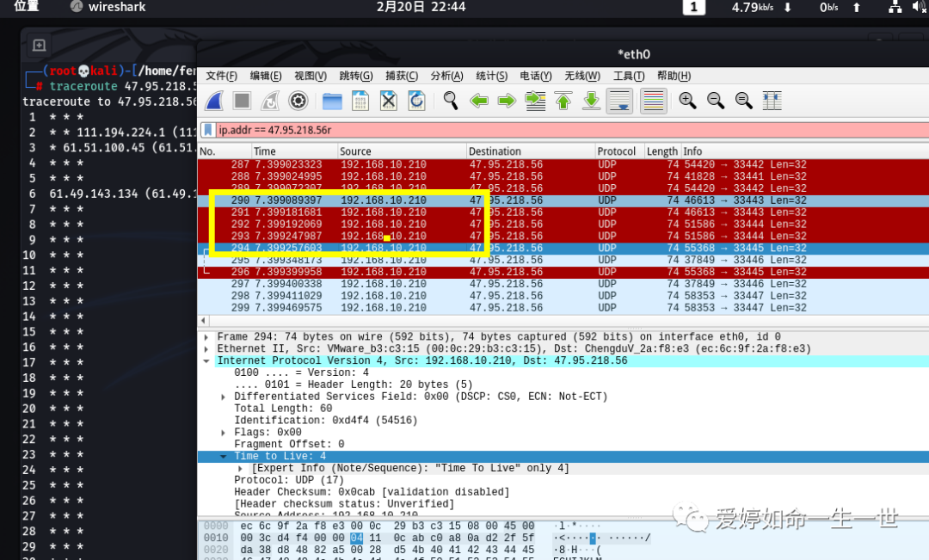Image resolution: width=929 pixels, height=560 pixels.
Task: Reset text to normal size
Action: click(743, 101)
